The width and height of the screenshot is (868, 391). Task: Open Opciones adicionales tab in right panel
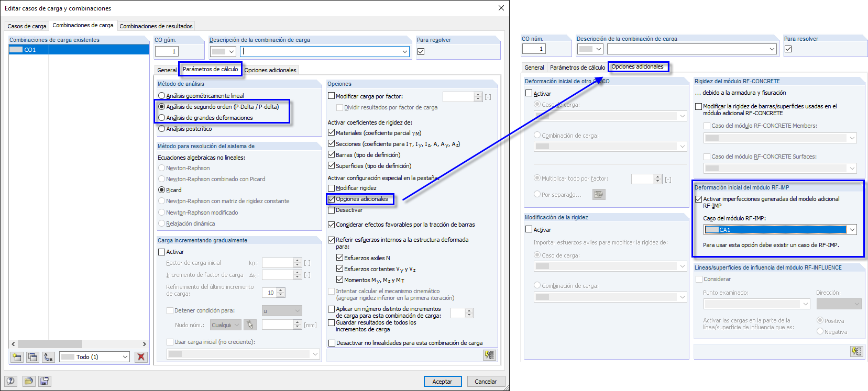(638, 66)
